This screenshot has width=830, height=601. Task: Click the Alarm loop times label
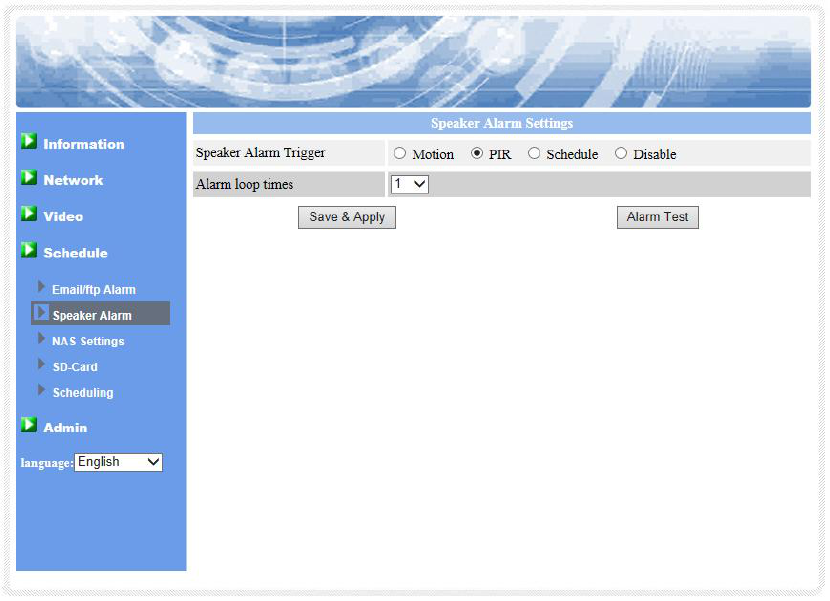tap(245, 185)
